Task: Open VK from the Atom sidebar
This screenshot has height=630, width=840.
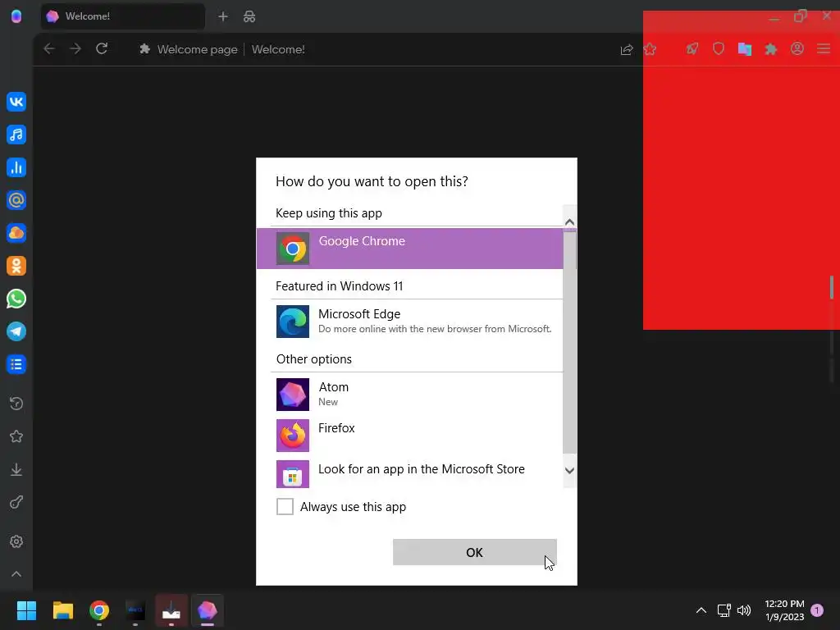Action: coord(16,102)
